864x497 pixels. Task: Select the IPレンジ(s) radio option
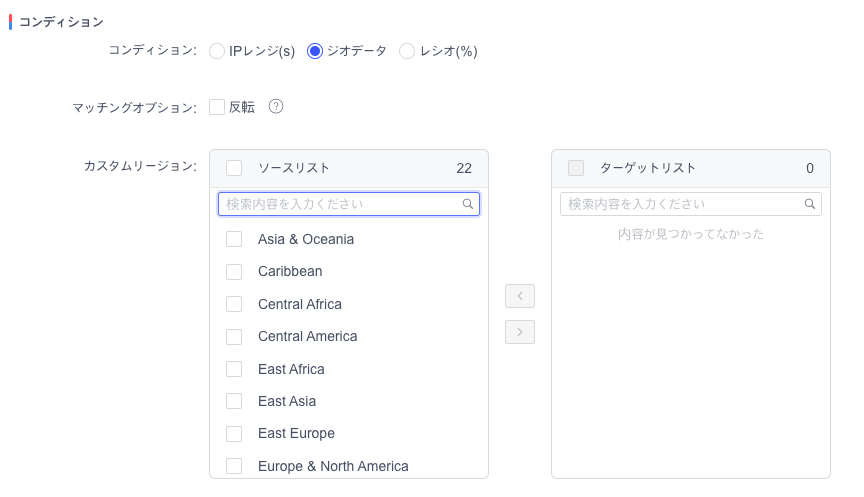(x=217, y=51)
